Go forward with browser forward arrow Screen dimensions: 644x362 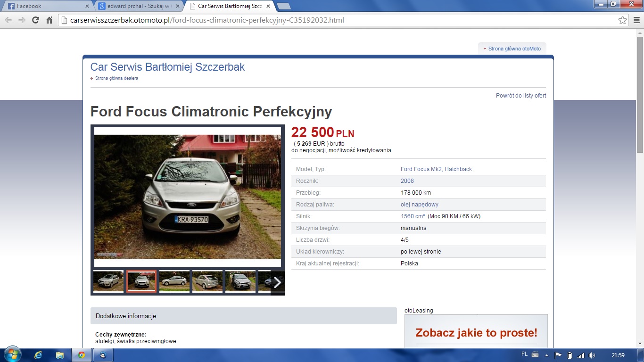coord(22,20)
